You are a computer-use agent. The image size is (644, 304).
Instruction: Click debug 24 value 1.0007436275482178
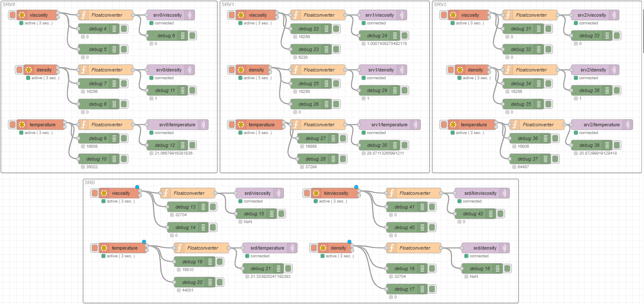tap(387, 43)
